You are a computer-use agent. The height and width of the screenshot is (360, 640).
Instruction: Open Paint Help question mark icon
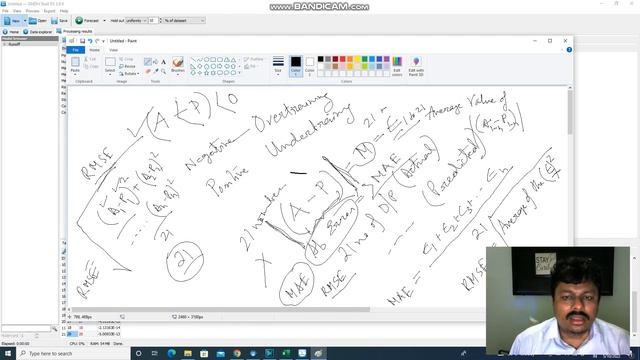(569, 50)
